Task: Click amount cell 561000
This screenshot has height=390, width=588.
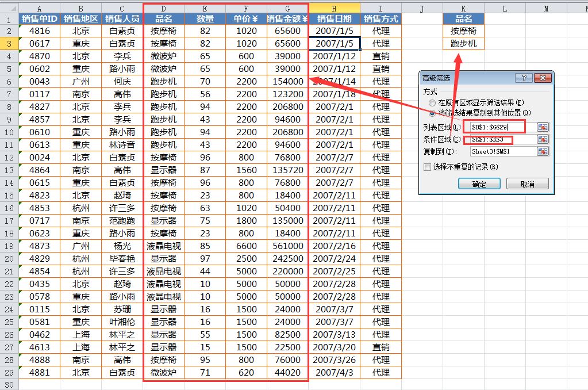Action: (x=287, y=246)
